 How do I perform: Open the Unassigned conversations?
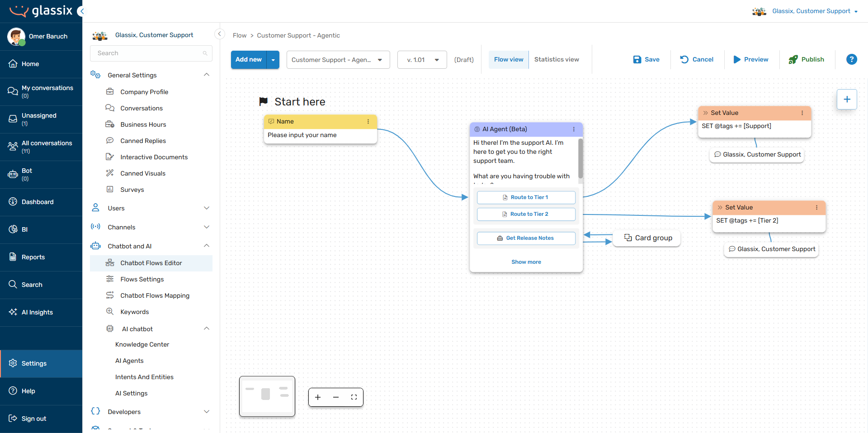click(x=41, y=119)
